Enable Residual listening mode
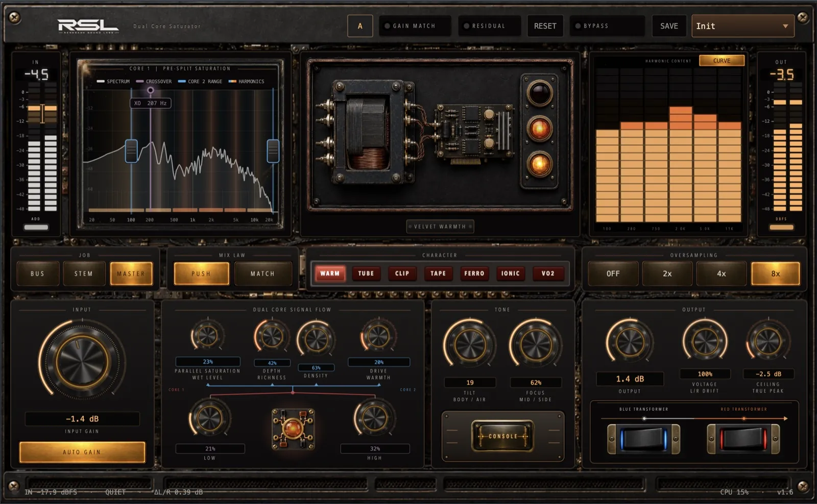 pyautogui.click(x=489, y=26)
